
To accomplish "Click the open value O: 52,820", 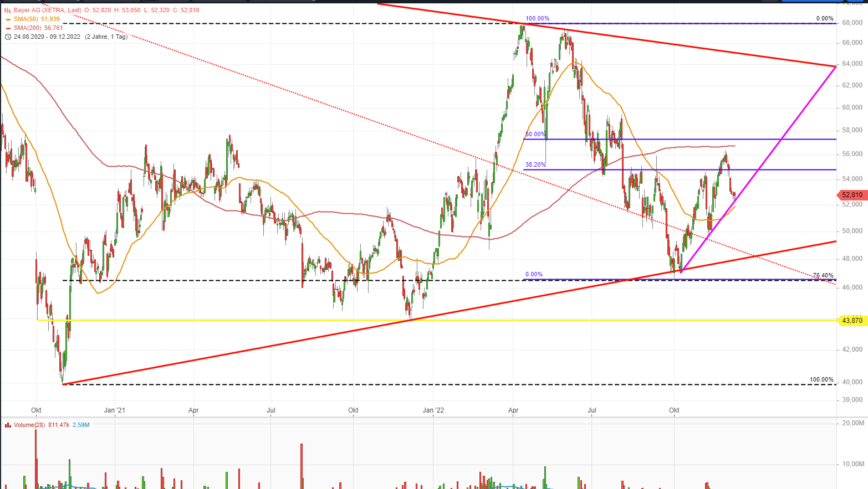I will tap(97, 11).
